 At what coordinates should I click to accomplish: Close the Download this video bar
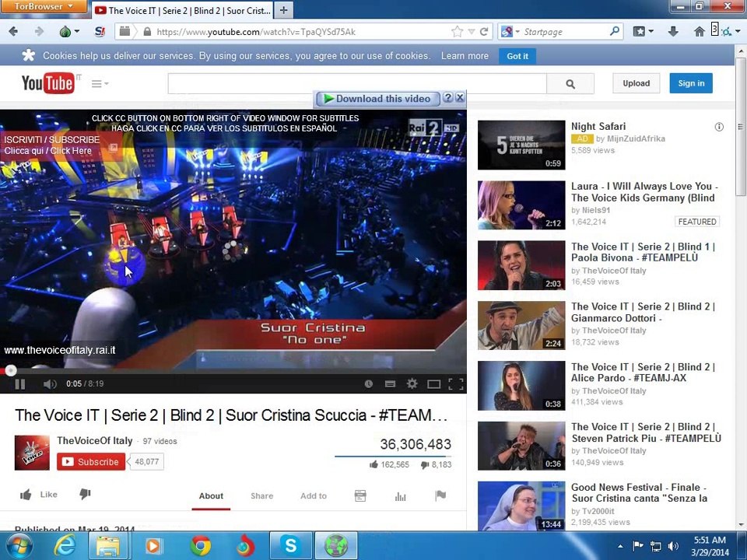coord(460,98)
